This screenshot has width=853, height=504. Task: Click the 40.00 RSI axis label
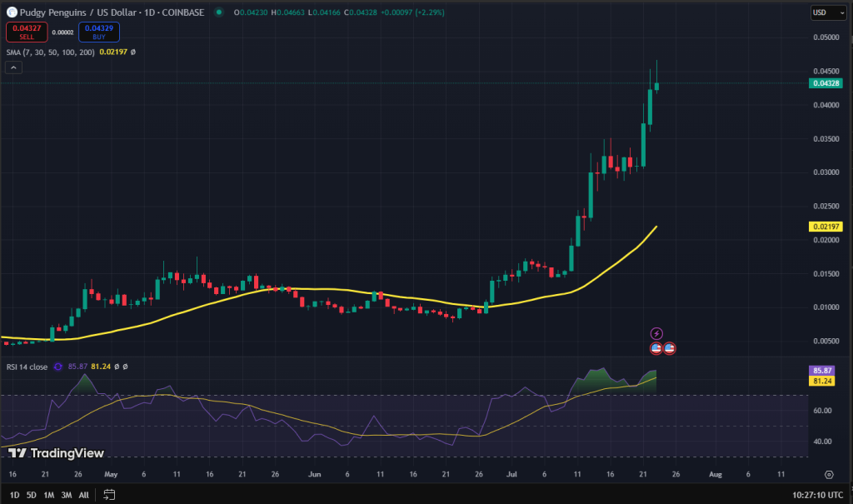[x=822, y=442]
